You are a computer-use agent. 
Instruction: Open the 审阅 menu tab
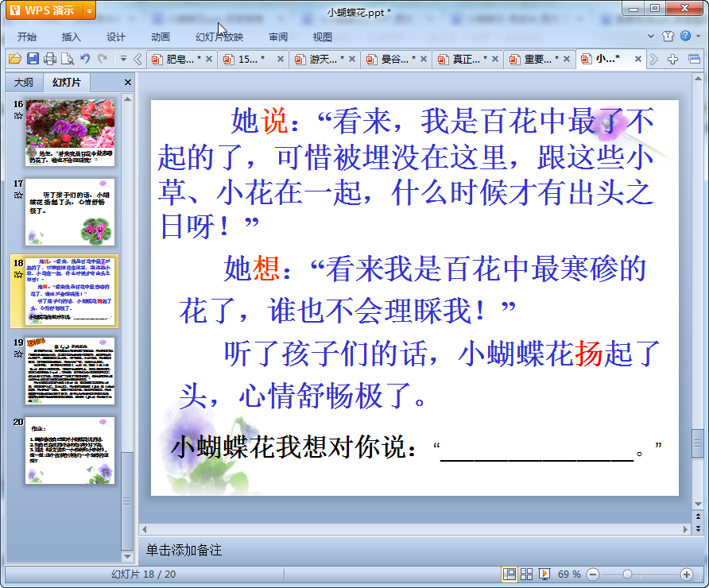[278, 37]
